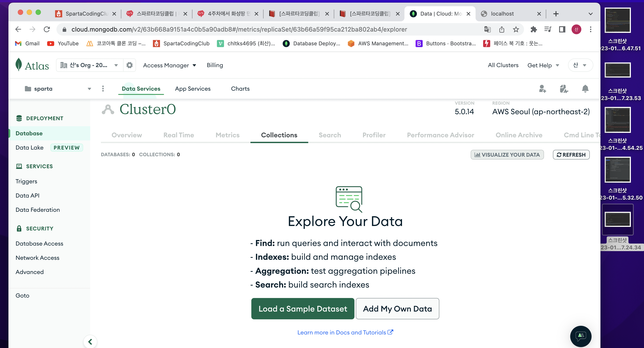Open Advanced security settings in sidebar
Viewport: 644px width, 348px height.
tap(30, 272)
